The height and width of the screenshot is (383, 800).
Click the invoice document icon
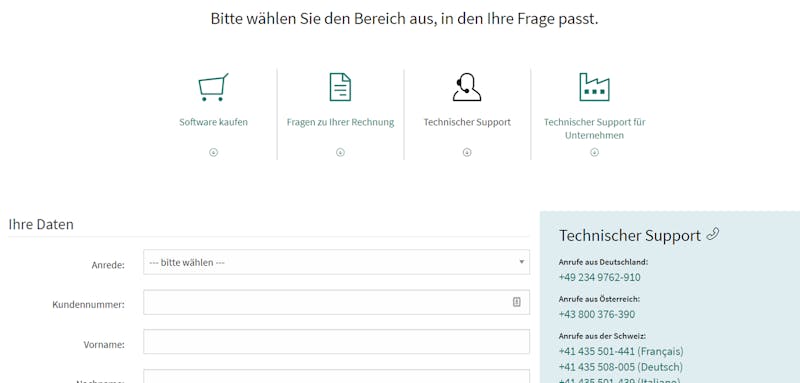tap(340, 87)
